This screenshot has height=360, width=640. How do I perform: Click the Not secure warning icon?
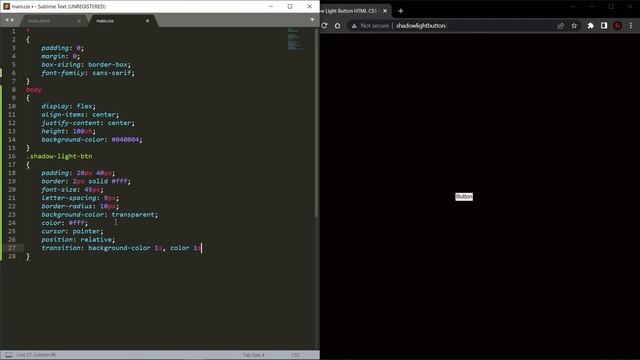tap(354, 26)
